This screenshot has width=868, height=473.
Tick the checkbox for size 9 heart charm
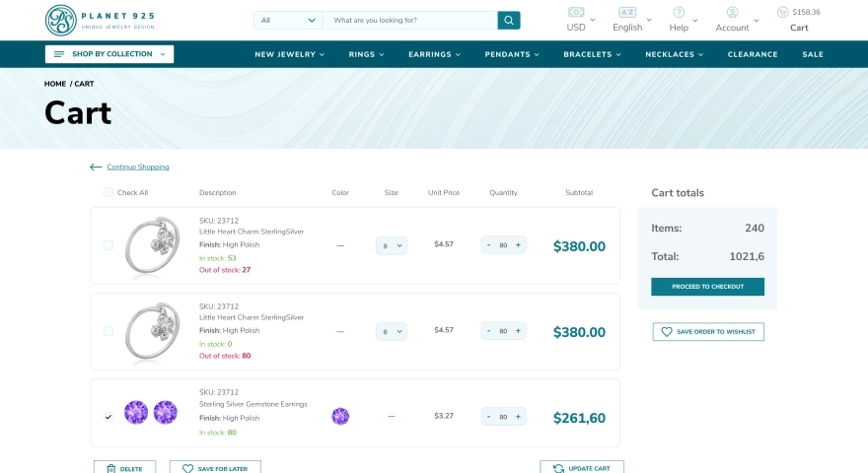pyautogui.click(x=108, y=245)
